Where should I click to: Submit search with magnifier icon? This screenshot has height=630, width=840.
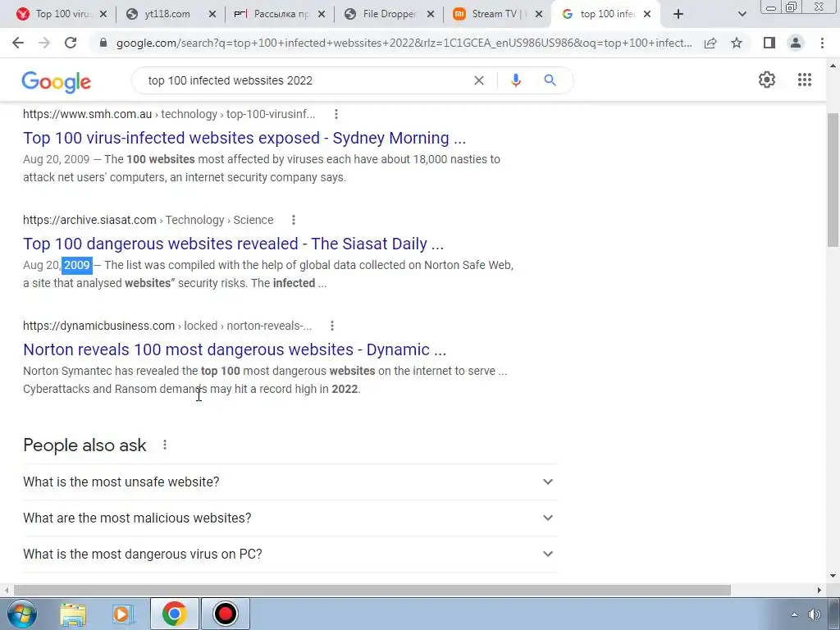tap(550, 80)
